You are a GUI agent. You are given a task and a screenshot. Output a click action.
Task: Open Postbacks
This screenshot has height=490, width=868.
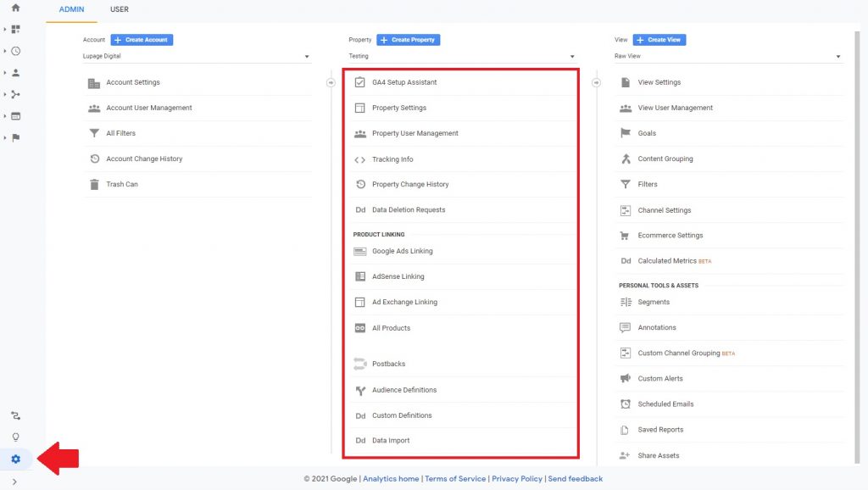pyautogui.click(x=388, y=364)
